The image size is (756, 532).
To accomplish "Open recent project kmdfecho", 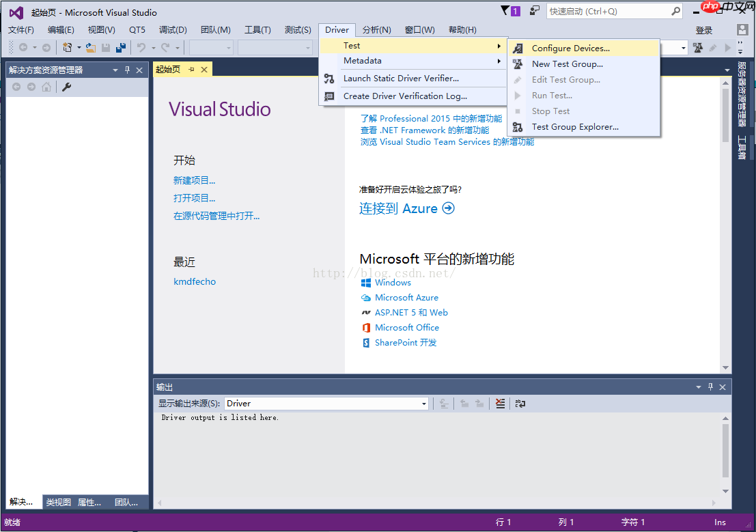I will click(x=195, y=281).
